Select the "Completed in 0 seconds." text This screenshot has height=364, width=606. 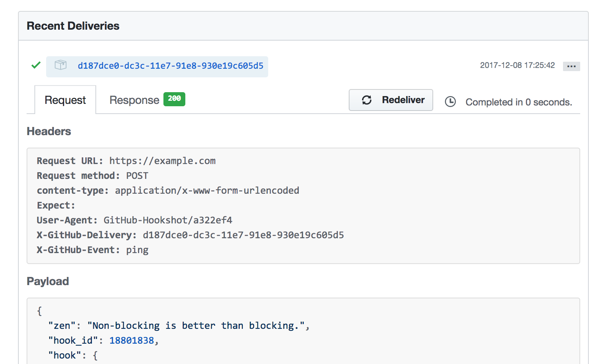tap(518, 102)
